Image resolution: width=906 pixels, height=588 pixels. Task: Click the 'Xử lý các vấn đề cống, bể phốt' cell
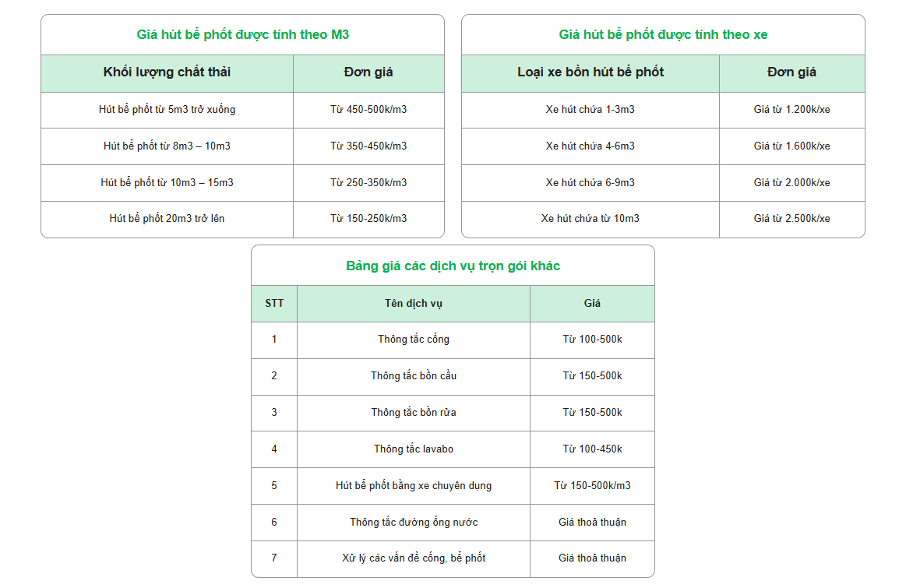click(x=414, y=558)
